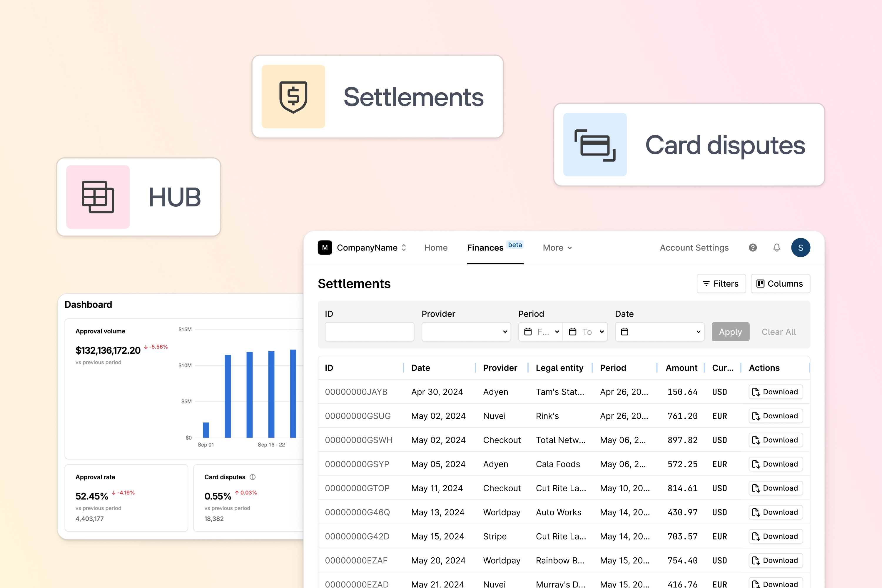Click inside the ID input field
The width and height of the screenshot is (882, 588).
369,332
